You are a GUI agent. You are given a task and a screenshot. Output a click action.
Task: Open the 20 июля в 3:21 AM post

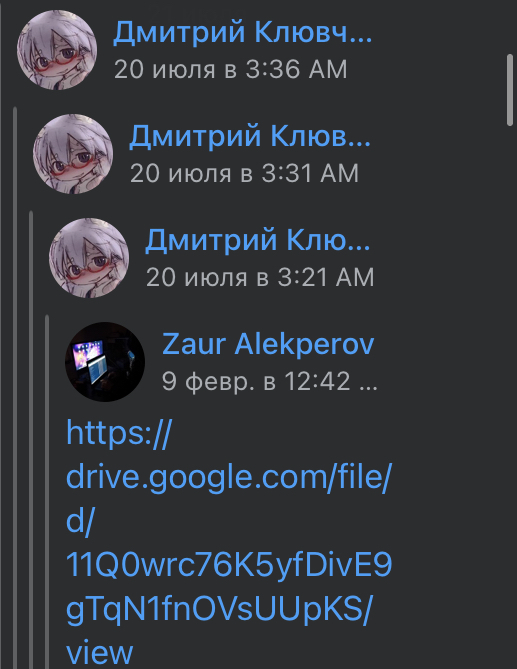click(260, 277)
